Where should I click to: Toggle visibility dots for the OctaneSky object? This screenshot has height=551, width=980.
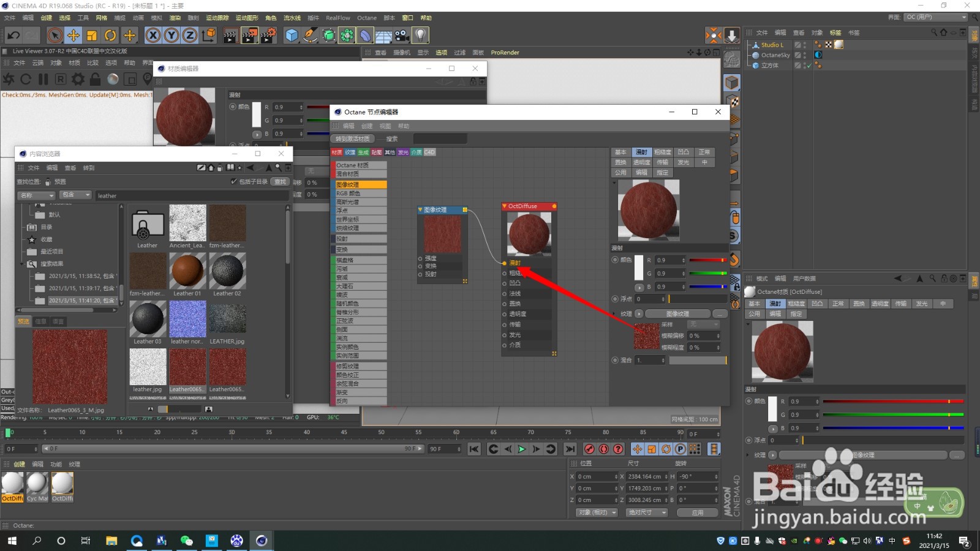point(805,55)
